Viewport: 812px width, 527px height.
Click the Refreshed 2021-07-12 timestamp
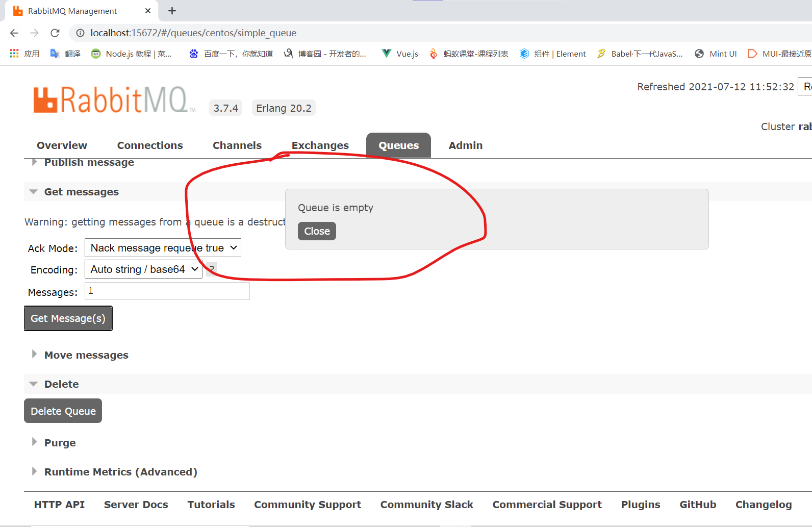coord(716,87)
